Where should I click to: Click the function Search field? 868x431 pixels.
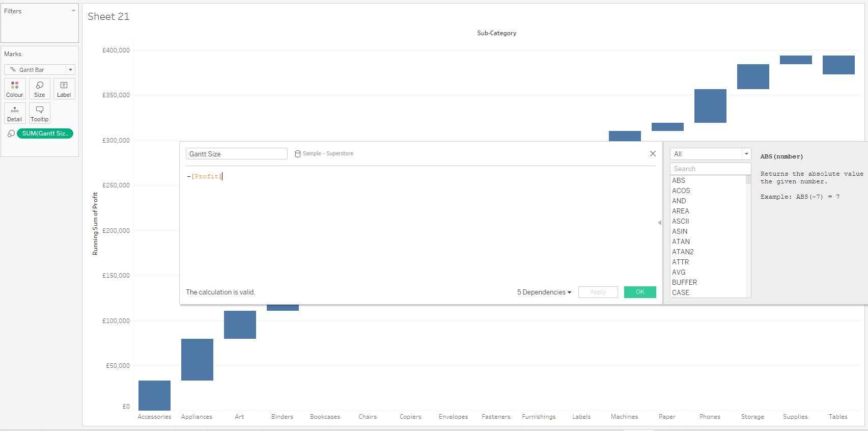click(x=710, y=169)
